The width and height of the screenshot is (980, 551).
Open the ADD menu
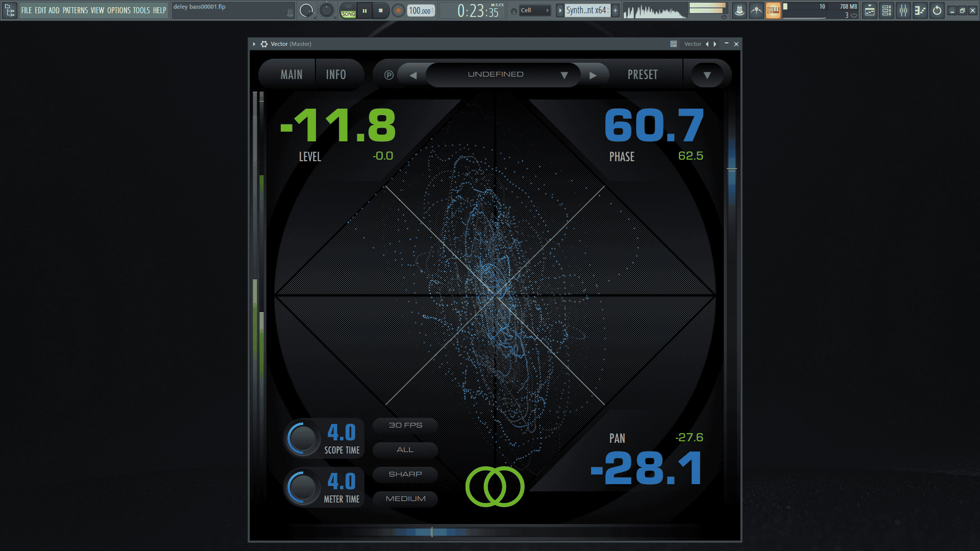click(x=54, y=10)
